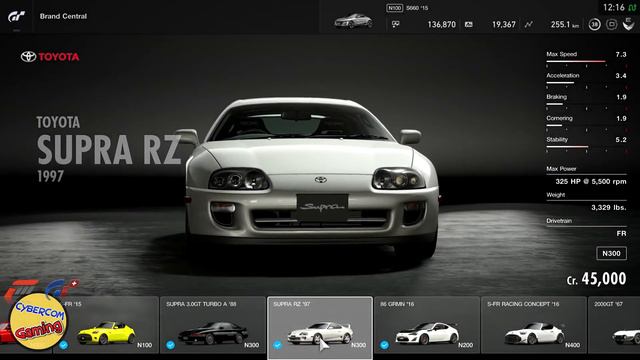Click the Braking value 1.9
This screenshot has width=640, height=360.
[621, 97]
